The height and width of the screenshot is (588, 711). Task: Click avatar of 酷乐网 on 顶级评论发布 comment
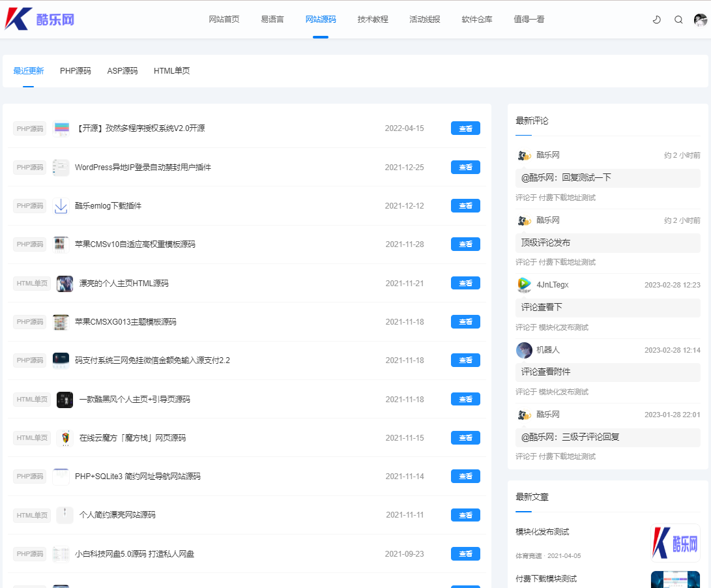(524, 220)
